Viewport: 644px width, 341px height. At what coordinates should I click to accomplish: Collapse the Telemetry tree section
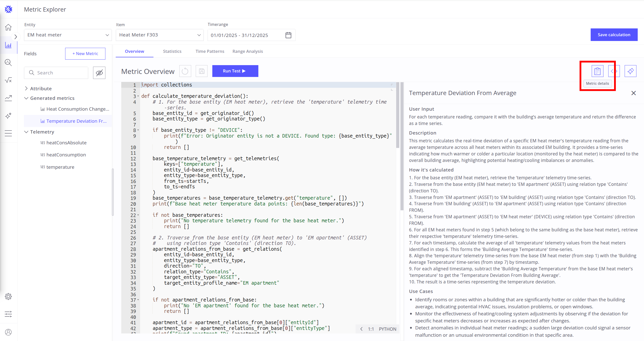pyautogui.click(x=26, y=132)
